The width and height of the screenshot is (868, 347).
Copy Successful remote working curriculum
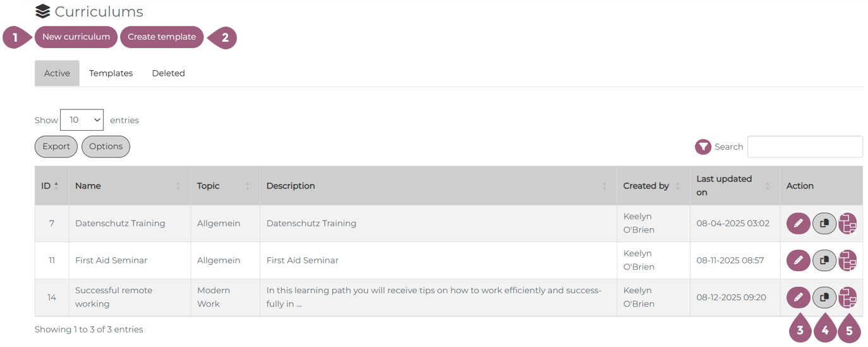[x=824, y=297]
